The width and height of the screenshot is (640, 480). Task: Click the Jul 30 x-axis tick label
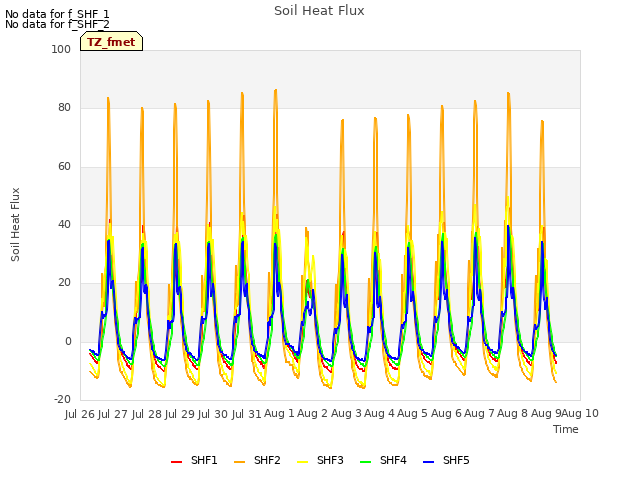[x=213, y=414]
